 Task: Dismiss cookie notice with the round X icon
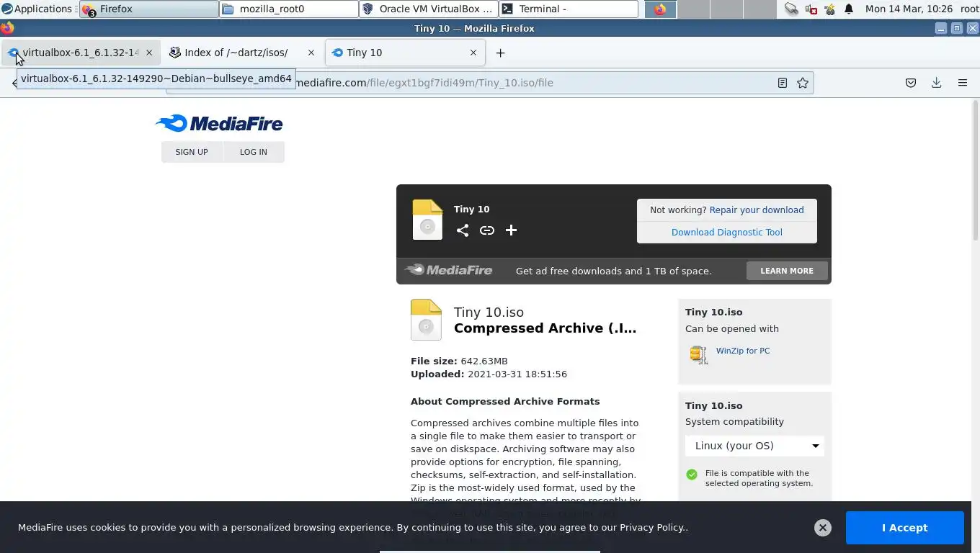point(822,528)
